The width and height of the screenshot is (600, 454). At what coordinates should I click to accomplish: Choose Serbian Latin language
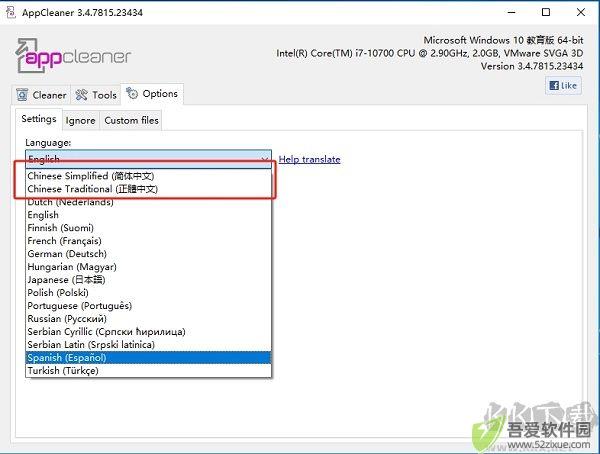pos(148,345)
